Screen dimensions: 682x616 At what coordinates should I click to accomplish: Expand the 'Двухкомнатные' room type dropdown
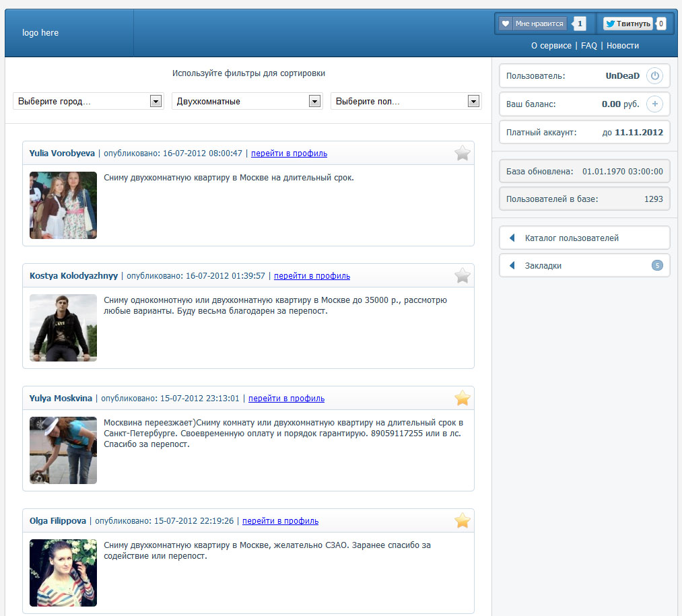[x=246, y=101]
